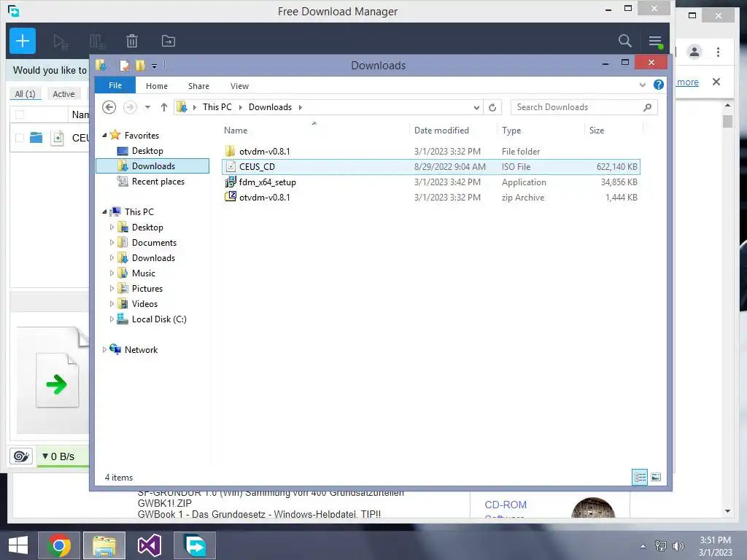Click the 'more' link in the browser window
The image size is (747, 560).
click(687, 82)
